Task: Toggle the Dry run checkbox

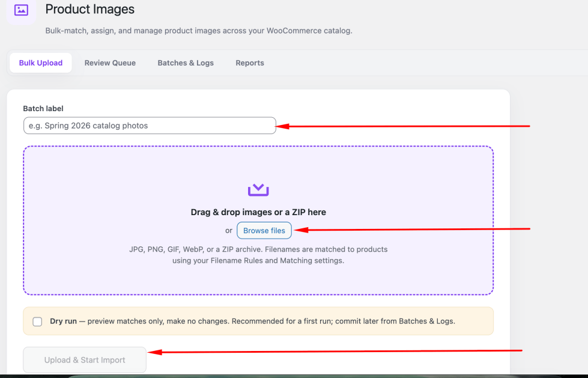Action: (x=37, y=322)
